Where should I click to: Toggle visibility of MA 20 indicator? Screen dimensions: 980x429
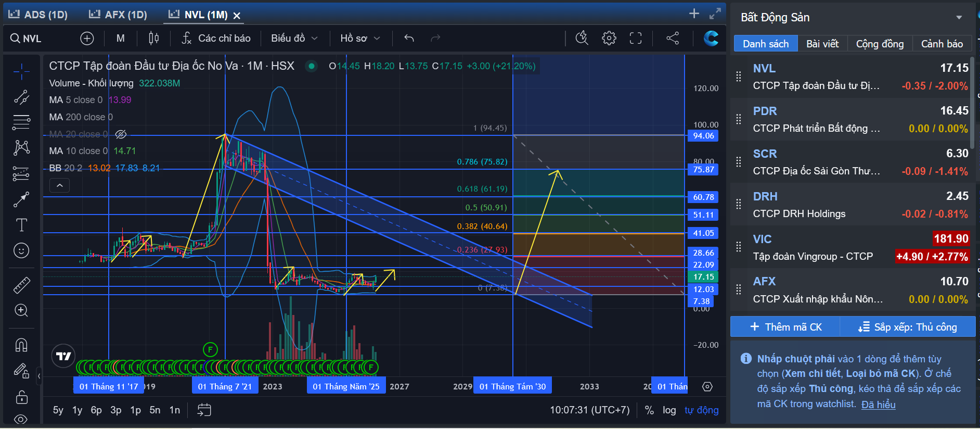121,134
